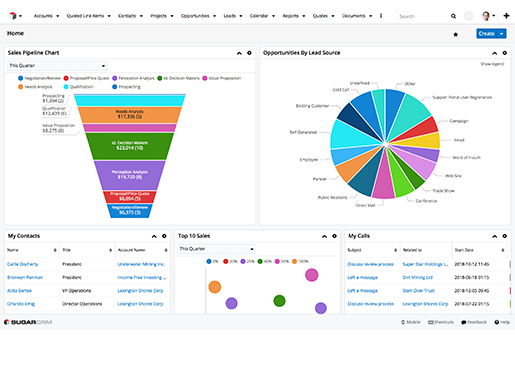This screenshot has height=386, width=515.
Task: Expand the Calendar menu arrow
Action: (x=274, y=16)
